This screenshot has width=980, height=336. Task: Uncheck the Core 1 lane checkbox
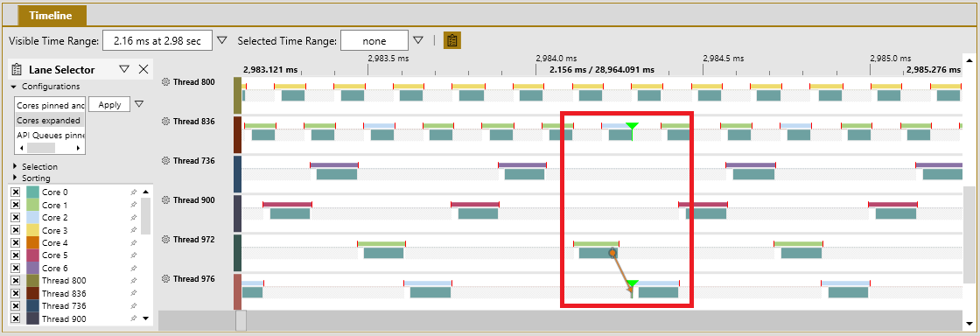[17, 205]
